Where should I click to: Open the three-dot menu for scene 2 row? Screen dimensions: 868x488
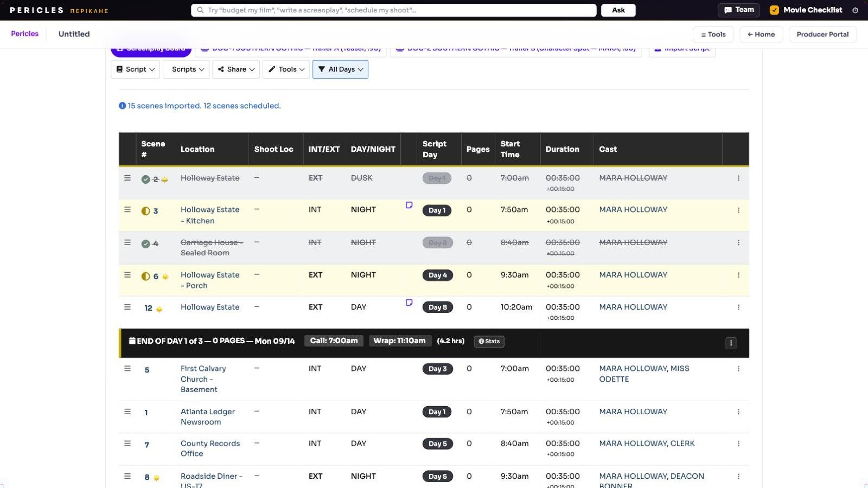pyautogui.click(x=738, y=178)
